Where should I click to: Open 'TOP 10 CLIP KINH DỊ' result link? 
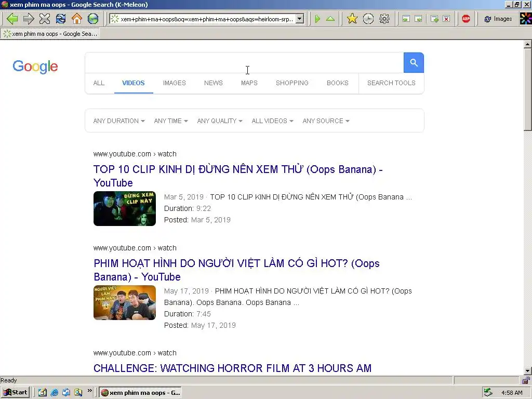(x=238, y=176)
